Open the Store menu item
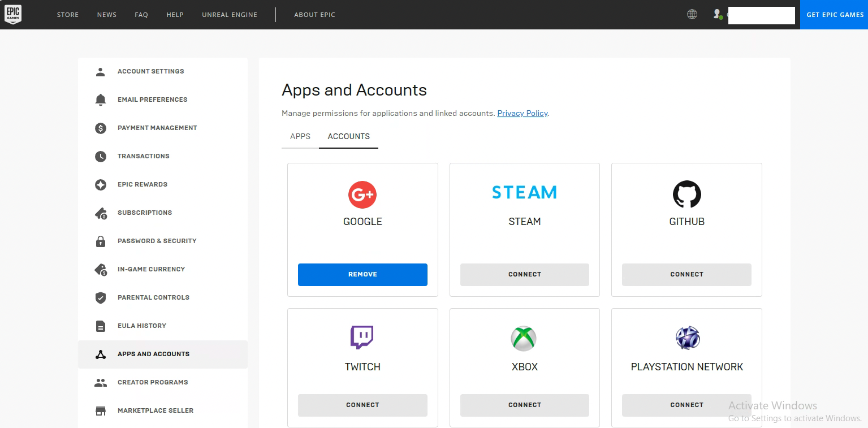The height and width of the screenshot is (428, 868). pyautogui.click(x=68, y=15)
